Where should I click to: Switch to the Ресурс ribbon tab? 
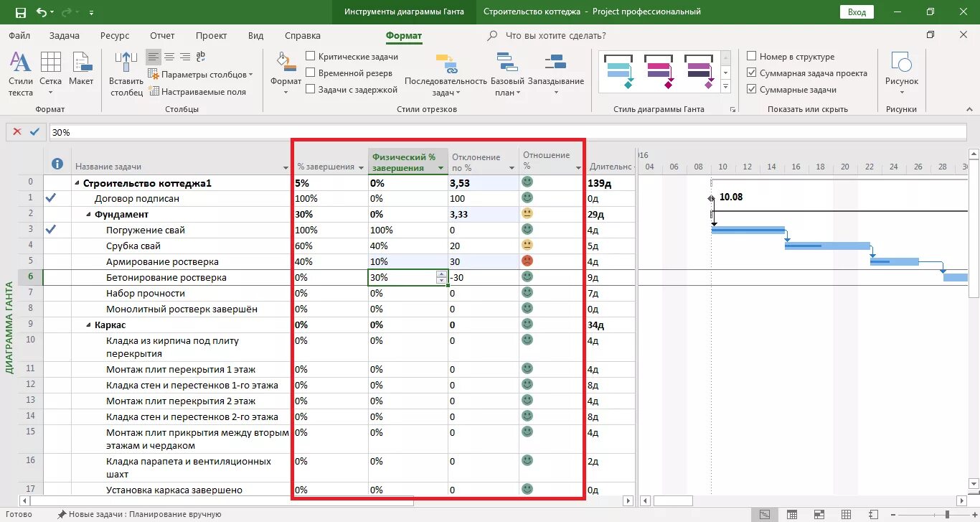115,35
